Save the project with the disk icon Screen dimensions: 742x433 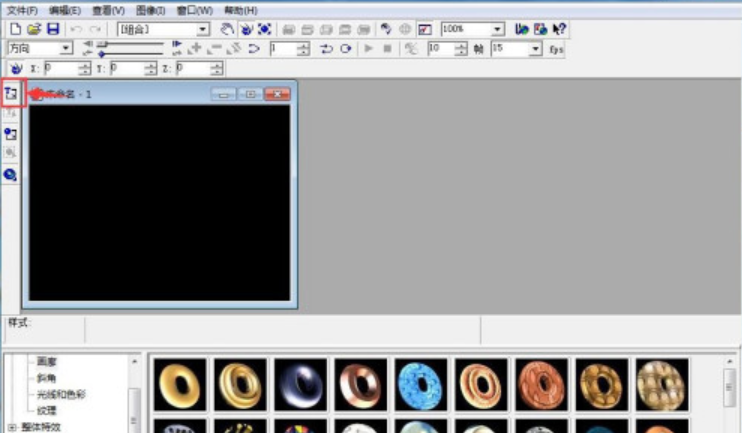pyautogui.click(x=53, y=29)
